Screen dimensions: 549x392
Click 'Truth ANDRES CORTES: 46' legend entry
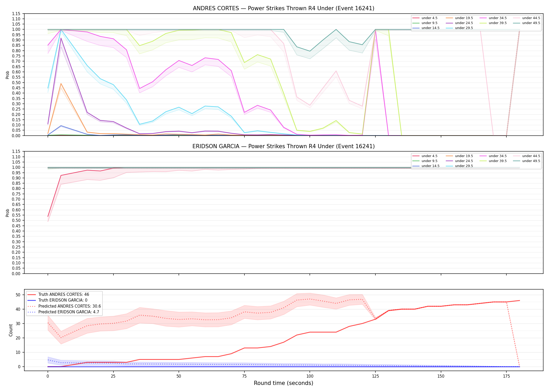click(64, 295)
